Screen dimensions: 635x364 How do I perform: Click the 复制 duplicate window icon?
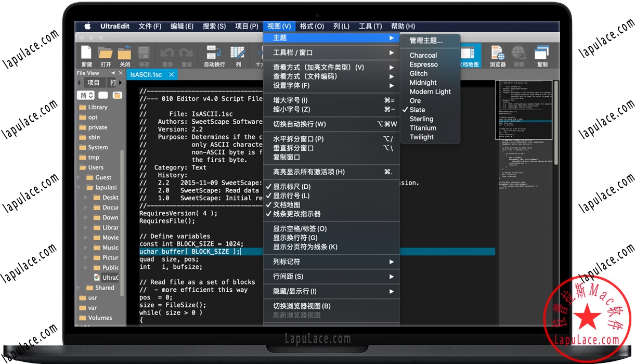542,54
